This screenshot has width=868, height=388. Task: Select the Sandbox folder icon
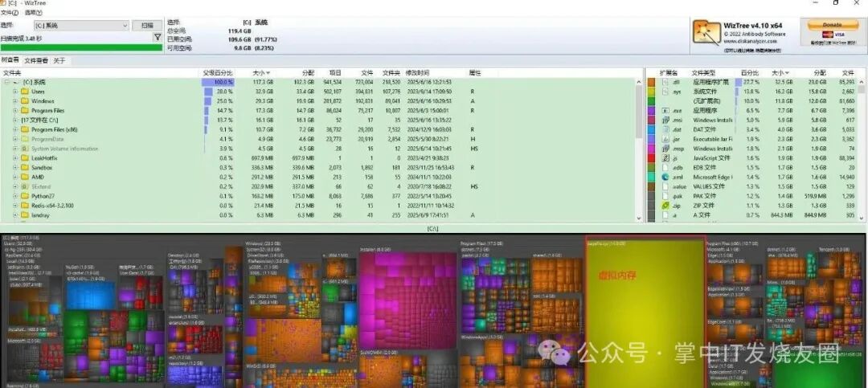(24, 167)
